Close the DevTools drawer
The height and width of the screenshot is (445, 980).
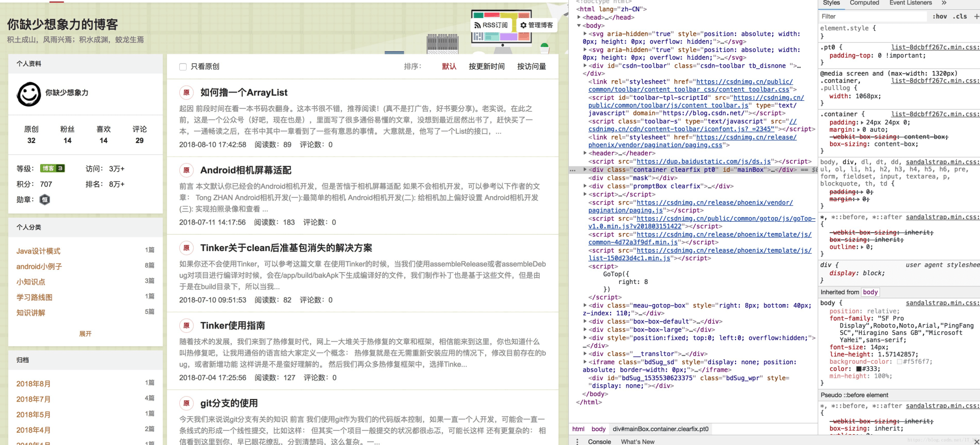point(976,441)
